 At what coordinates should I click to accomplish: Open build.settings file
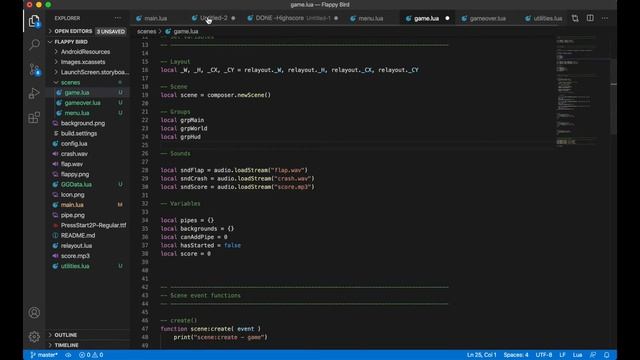coord(79,133)
